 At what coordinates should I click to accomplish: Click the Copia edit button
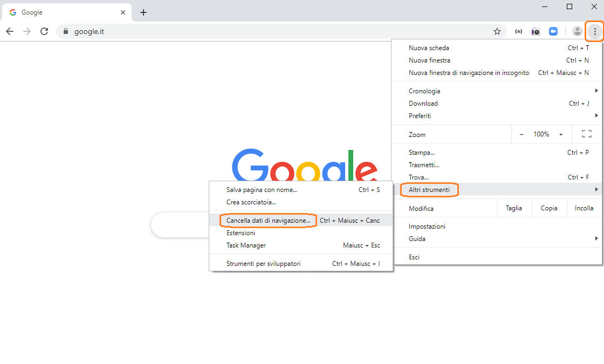549,208
